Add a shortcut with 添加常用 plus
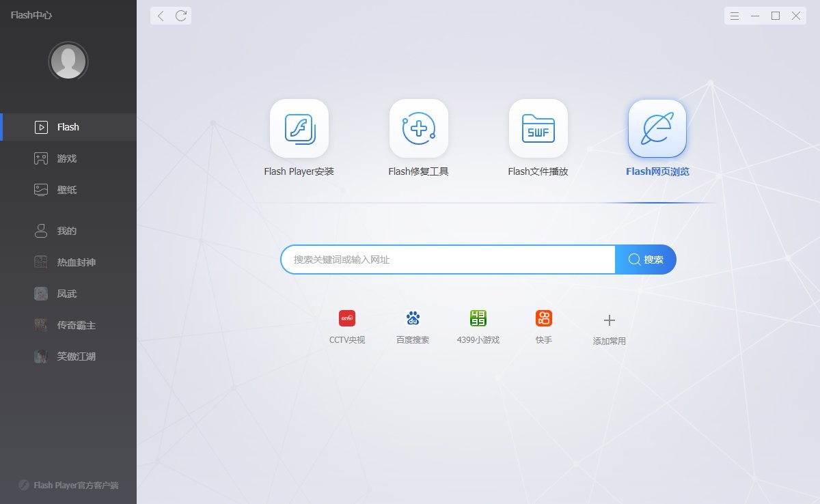 click(x=609, y=320)
